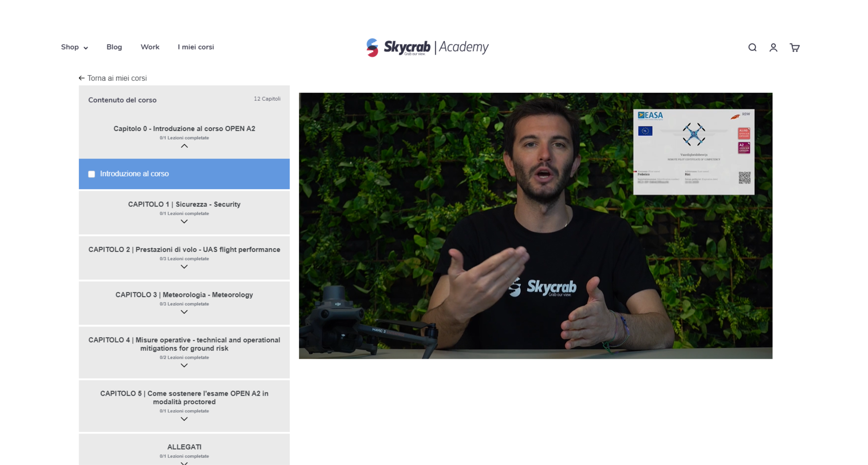Open the search magnifier icon
Screen dimensions: 868x465
752,47
